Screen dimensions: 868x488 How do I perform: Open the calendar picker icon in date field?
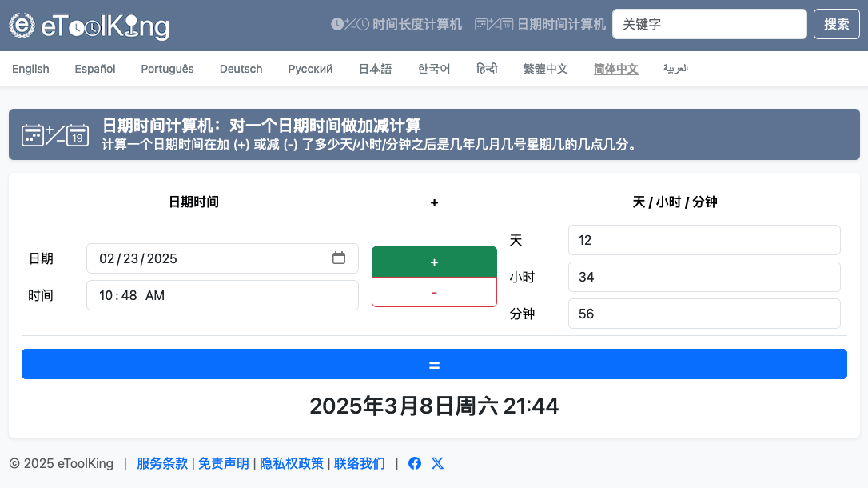[x=339, y=258]
